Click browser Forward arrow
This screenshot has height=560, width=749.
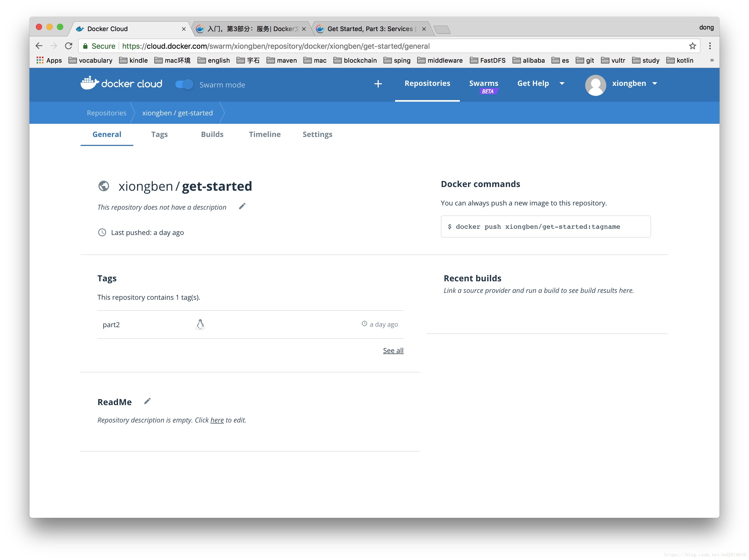(53, 46)
